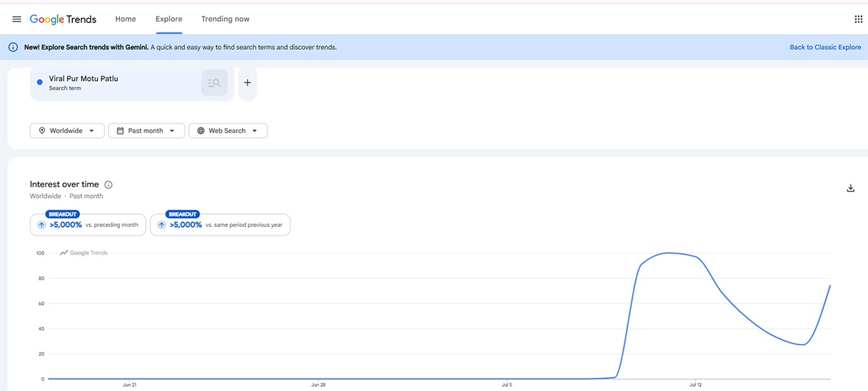Viewport: 868px width, 391px height.
Task: Click the blue dot color of search term
Action: [x=39, y=82]
